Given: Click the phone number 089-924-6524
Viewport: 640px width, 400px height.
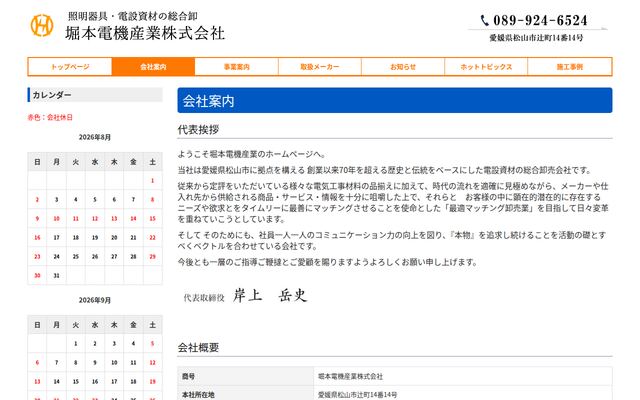Looking at the screenshot, I should 540,20.
